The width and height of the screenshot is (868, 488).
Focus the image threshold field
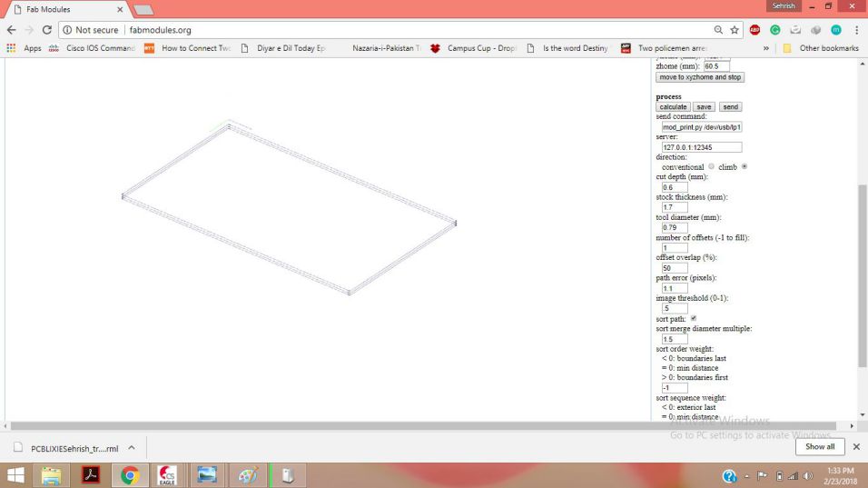675,308
